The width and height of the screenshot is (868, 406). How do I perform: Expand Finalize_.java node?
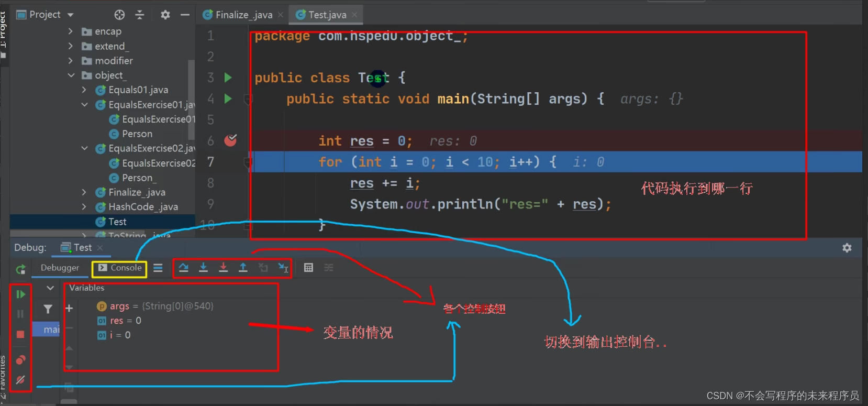coord(84,192)
